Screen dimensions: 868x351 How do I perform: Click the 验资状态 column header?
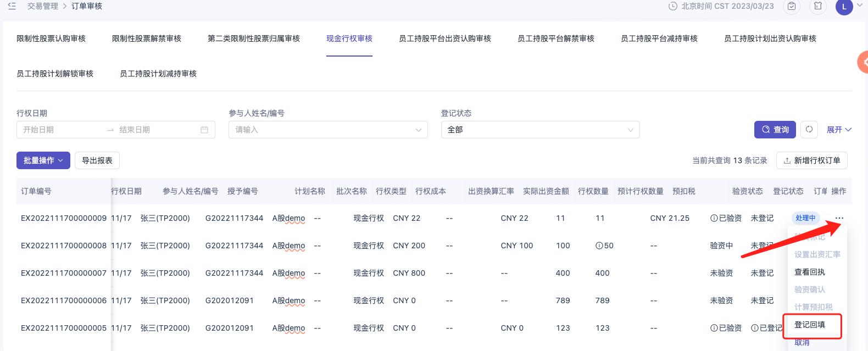[748, 191]
